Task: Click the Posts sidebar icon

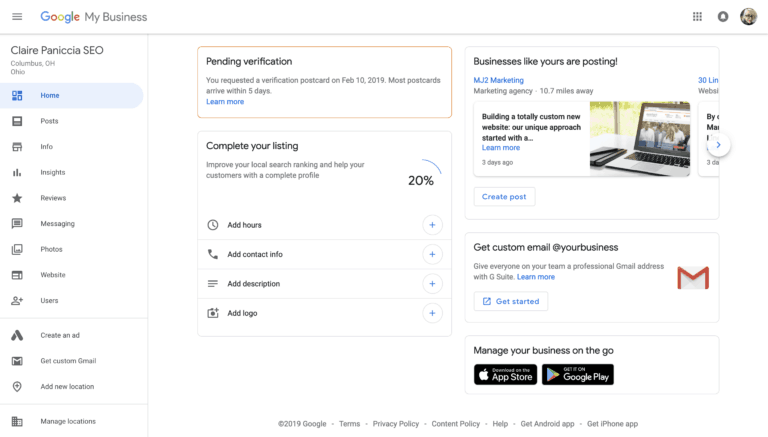Action: point(17,121)
